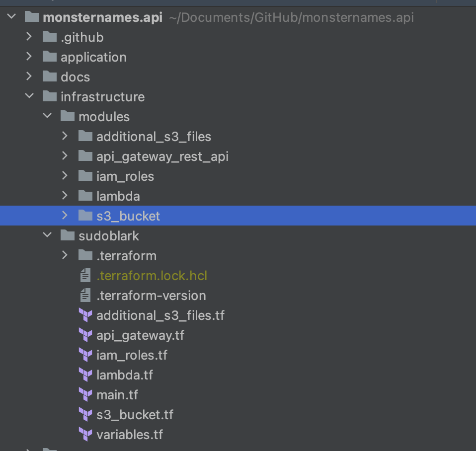
Task: Collapse the infrastructure folder
Action: [x=29, y=96]
